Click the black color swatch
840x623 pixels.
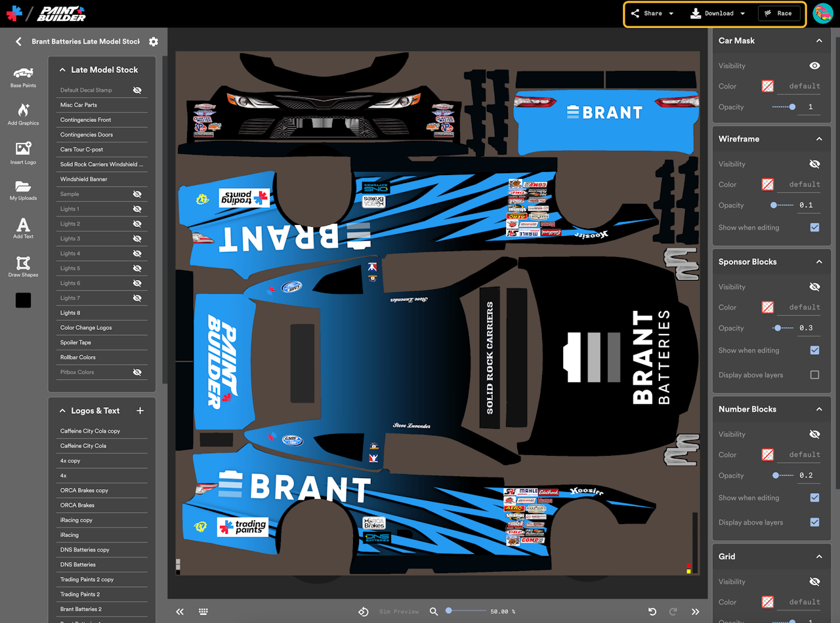click(23, 300)
